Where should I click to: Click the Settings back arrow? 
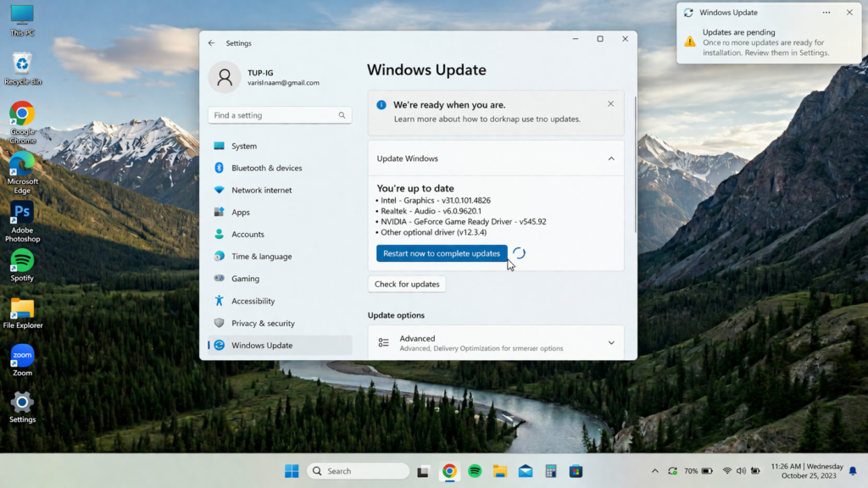pyautogui.click(x=212, y=43)
